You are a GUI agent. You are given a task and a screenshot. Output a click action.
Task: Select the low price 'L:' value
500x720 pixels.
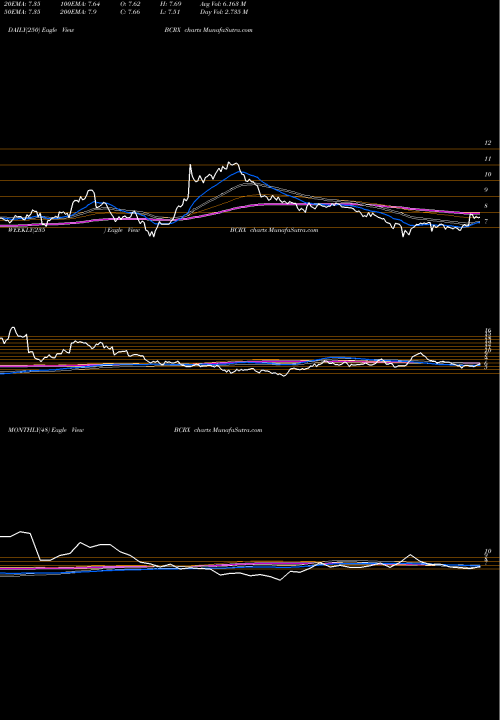tap(172, 12)
